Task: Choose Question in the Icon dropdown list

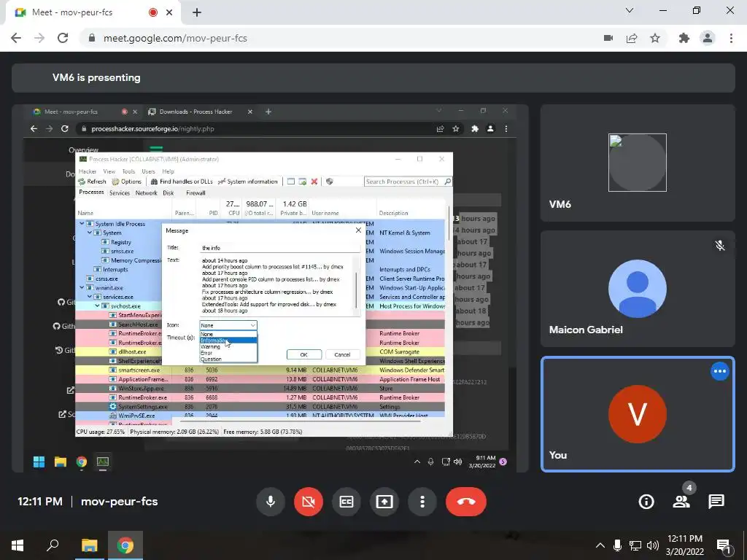Action: coord(228,359)
